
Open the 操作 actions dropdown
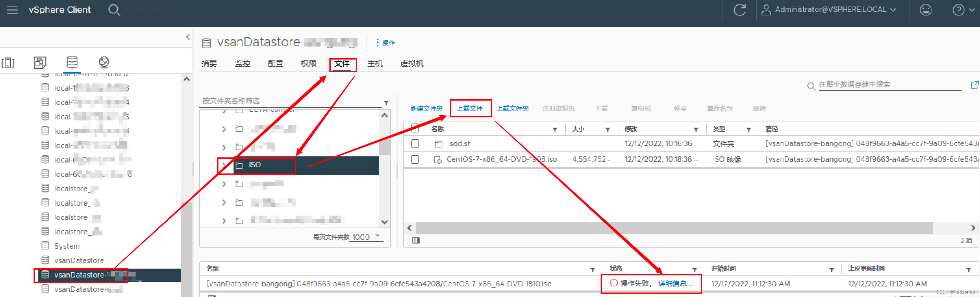coord(385,42)
